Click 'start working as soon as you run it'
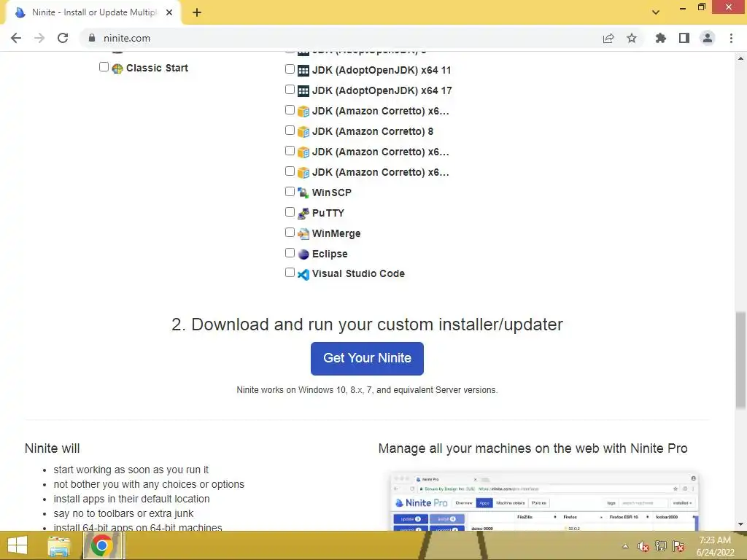747x560 pixels. point(131,470)
